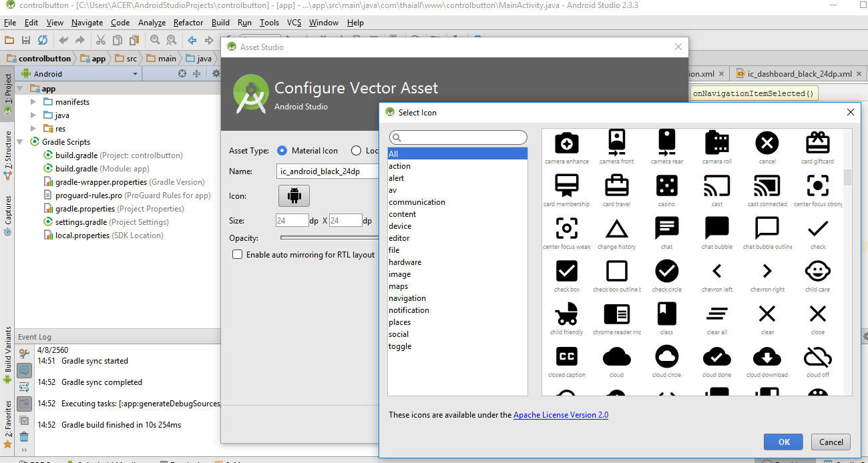This screenshot has width=868, height=463.
Task: Expand the manifests folder
Action: [x=34, y=102]
